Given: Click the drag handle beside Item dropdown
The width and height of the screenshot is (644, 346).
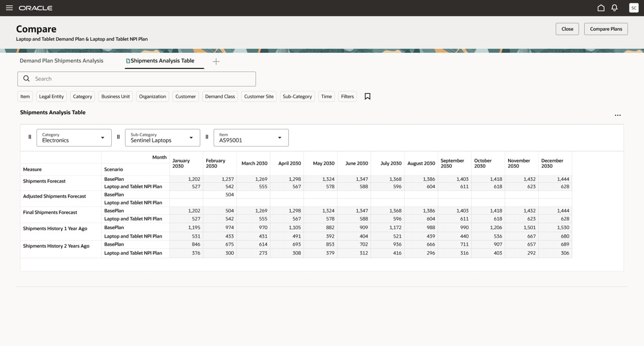Looking at the screenshot, I should [207, 137].
